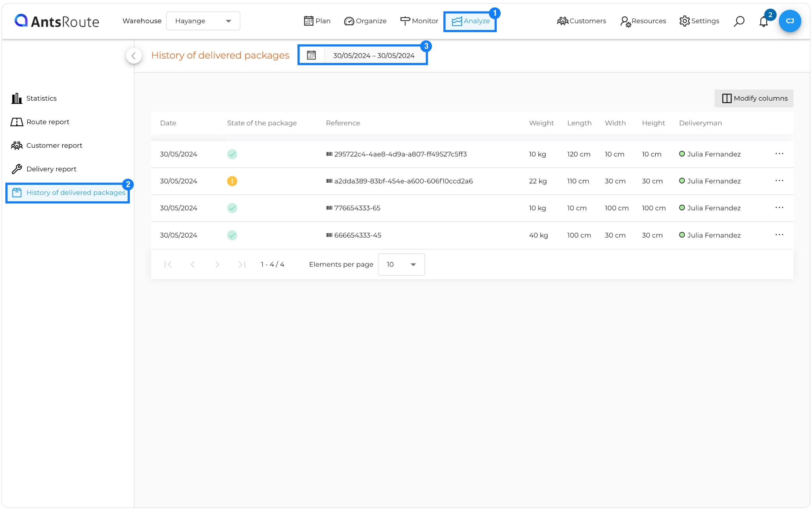The image size is (812, 511).
Task: Select the Analyze section
Action: point(470,21)
